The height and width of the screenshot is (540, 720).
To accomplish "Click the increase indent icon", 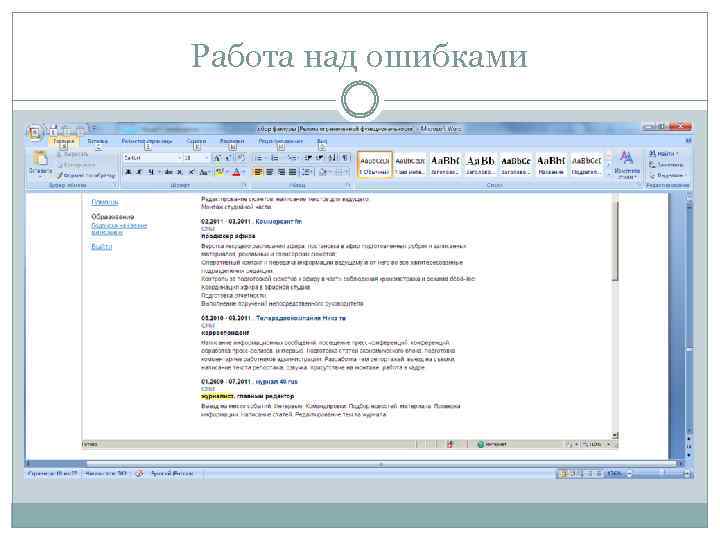I will [320, 158].
